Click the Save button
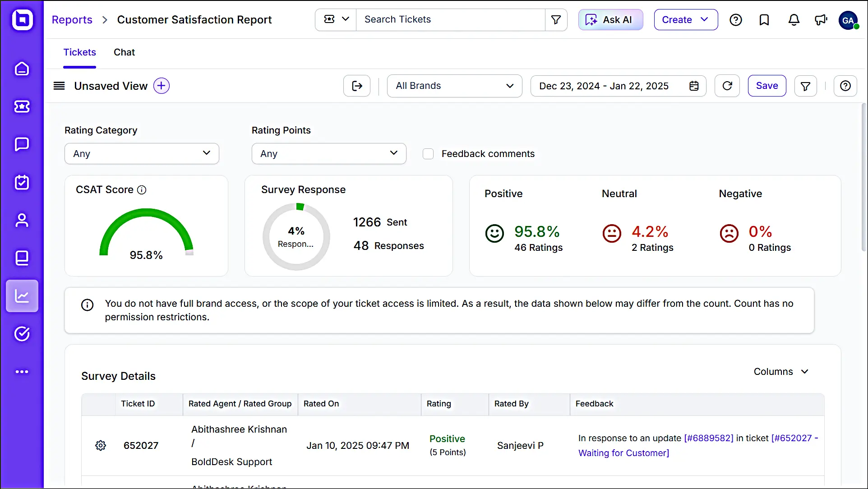This screenshot has width=868, height=489. coord(766,86)
